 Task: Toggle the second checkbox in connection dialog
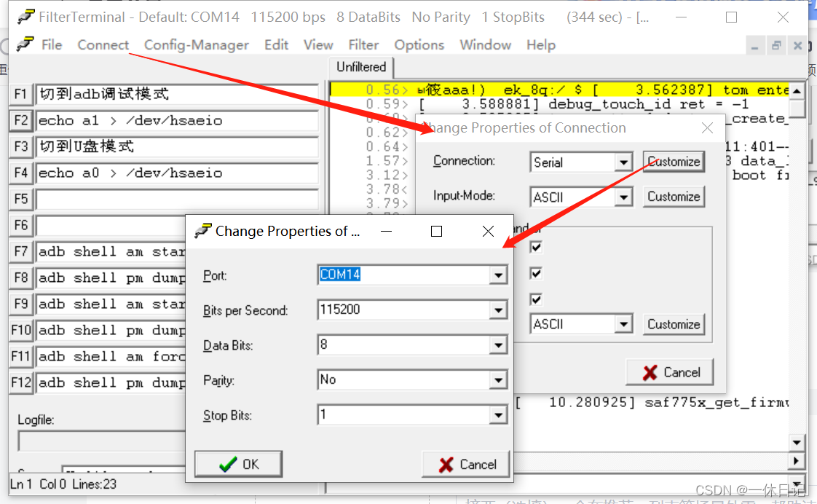click(536, 273)
